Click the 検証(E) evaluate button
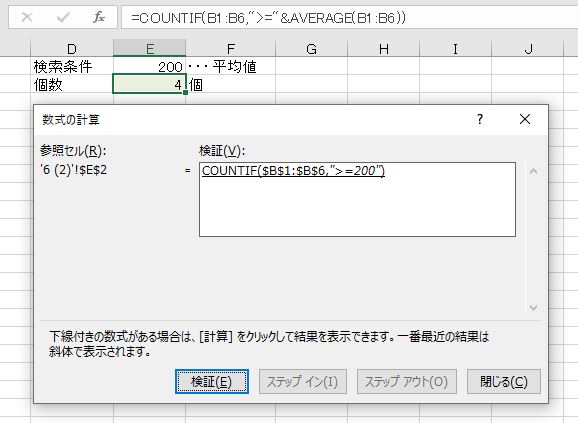This screenshot has width=578, height=423. click(x=212, y=382)
